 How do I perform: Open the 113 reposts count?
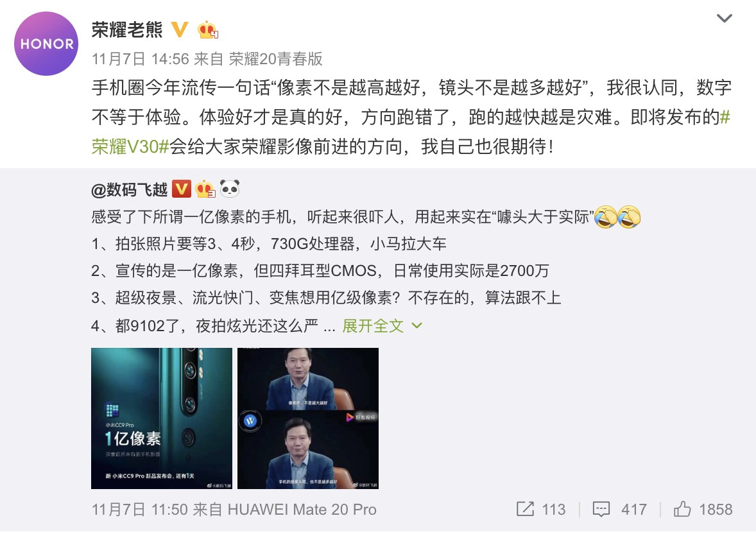[x=553, y=510]
